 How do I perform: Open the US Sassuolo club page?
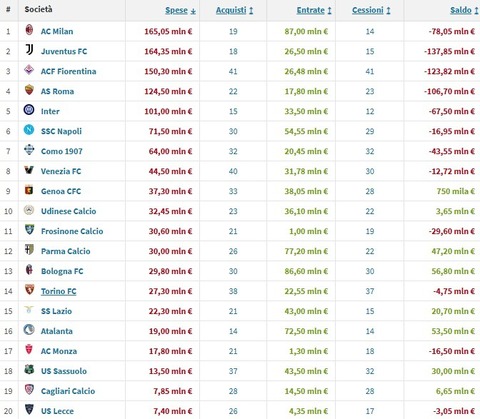(64, 371)
